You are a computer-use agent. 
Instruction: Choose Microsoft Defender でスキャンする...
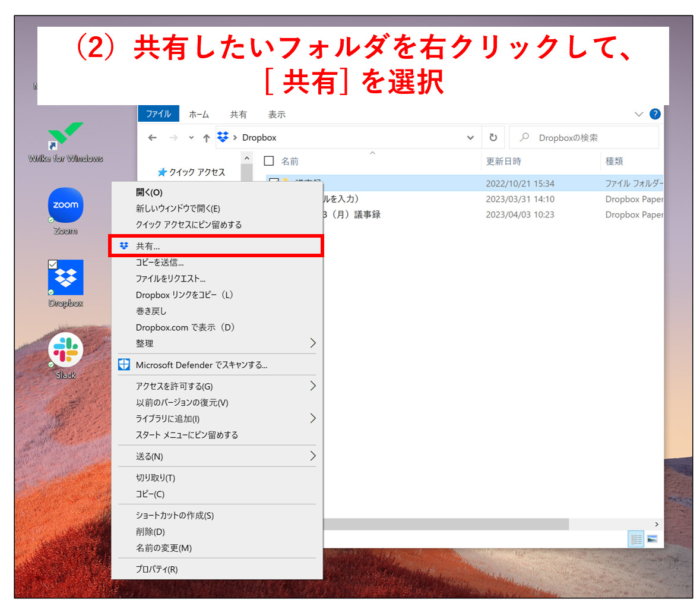[217, 365]
